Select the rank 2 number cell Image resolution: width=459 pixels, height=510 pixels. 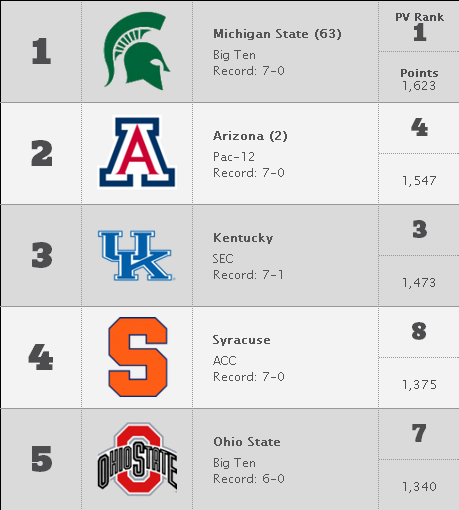[x=42, y=153]
